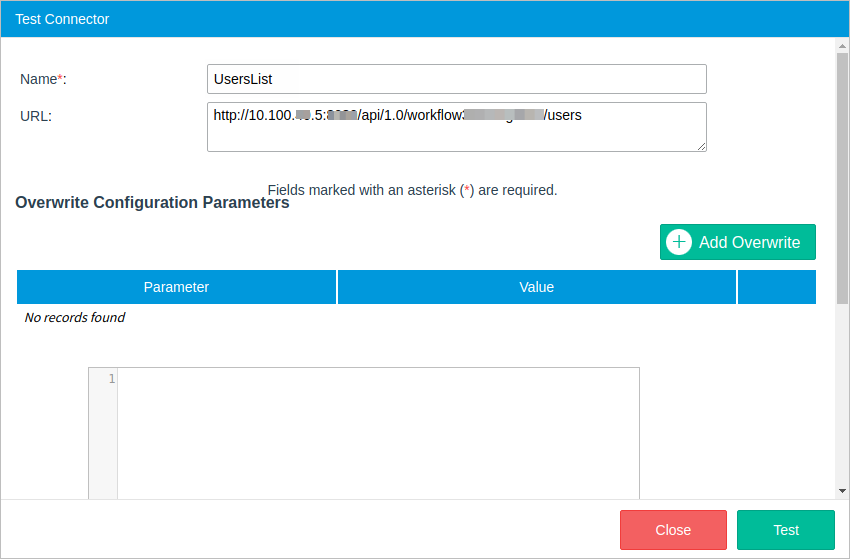850x559 pixels.
Task: Click inside the URL text area
Action: [456, 133]
